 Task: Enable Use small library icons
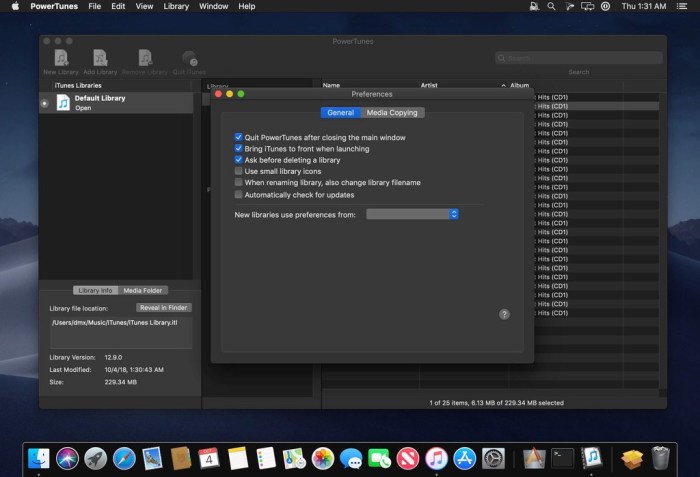point(238,172)
